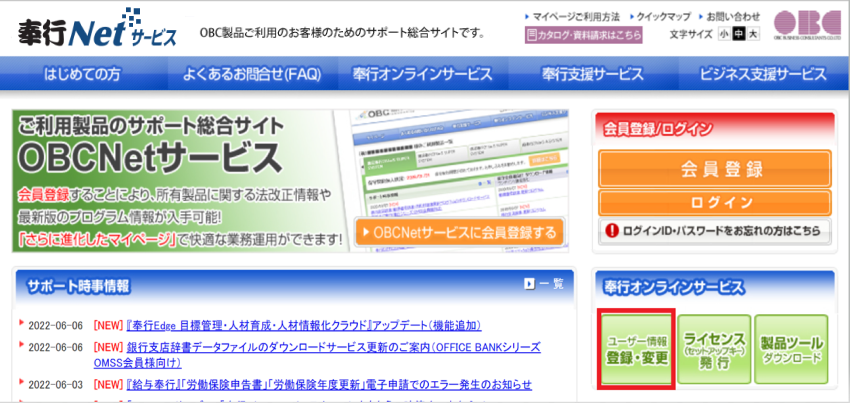Screen dimensions: 850x403
Task: Open the サポート時事情報 一覧 link
Action: [x=551, y=284]
